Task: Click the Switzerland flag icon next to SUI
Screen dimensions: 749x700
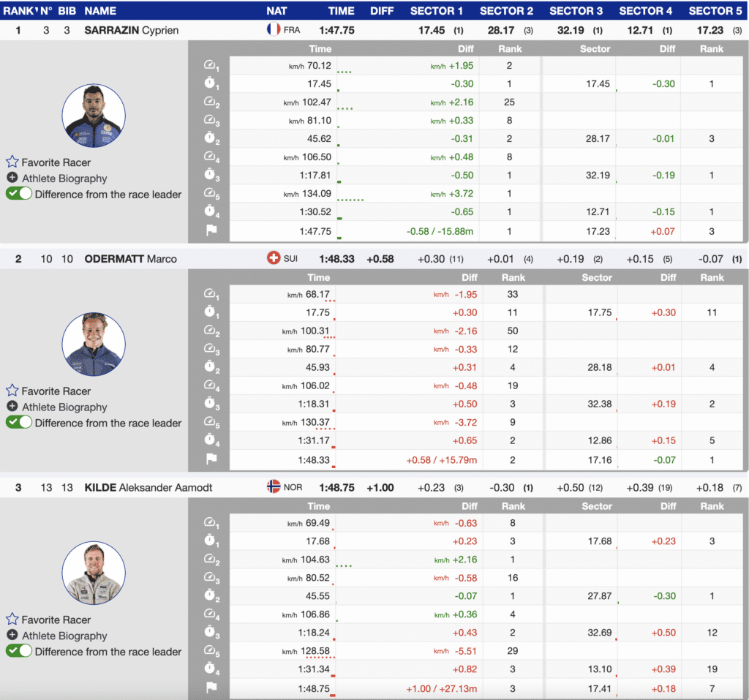Action: [274, 258]
